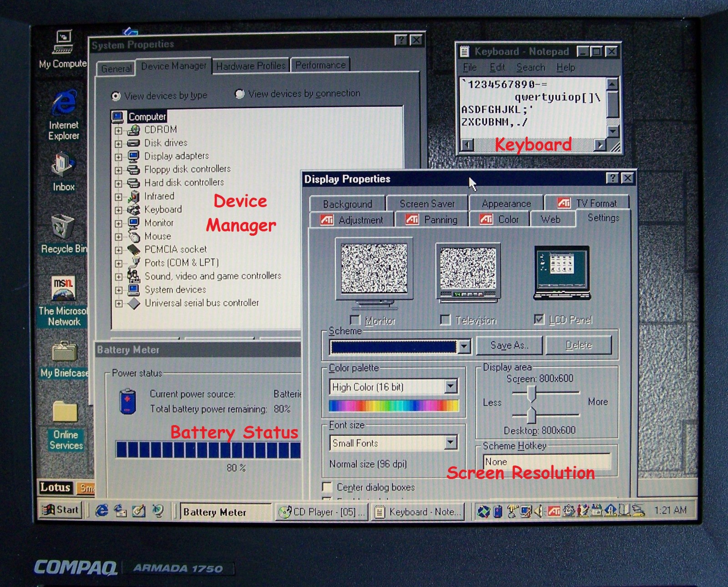This screenshot has width=728, height=587.
Task: Open the Color palette dropdown
Action: (x=450, y=387)
